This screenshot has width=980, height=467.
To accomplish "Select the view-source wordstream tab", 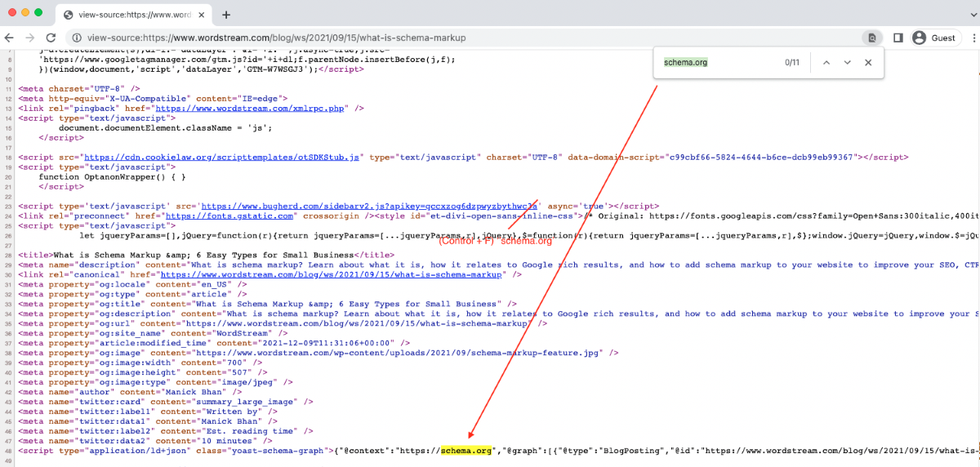I will click(x=134, y=15).
